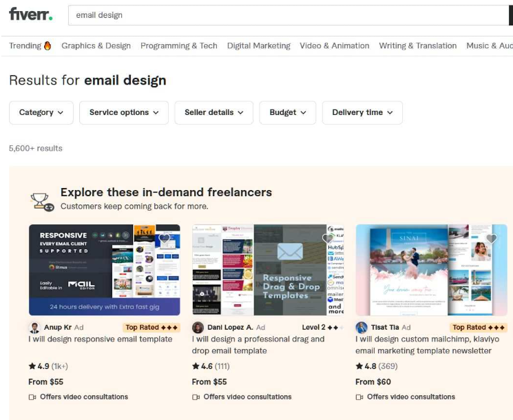Open 'I will design responsive email template' gig
513x420 pixels.
[101, 339]
